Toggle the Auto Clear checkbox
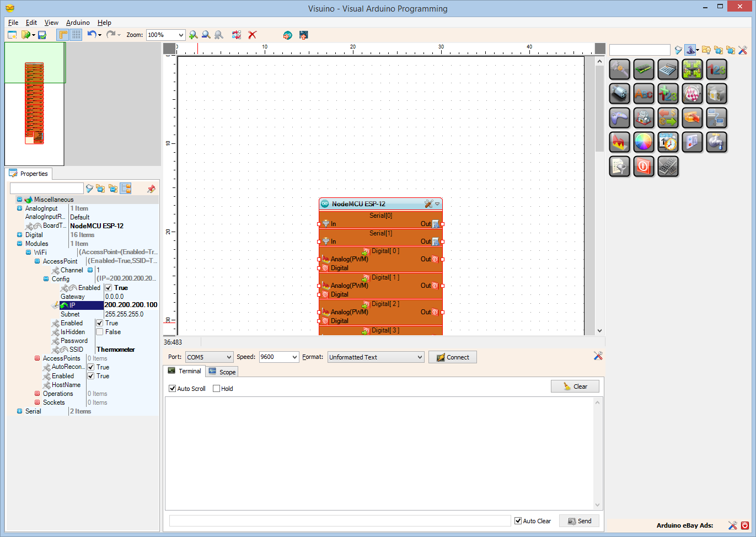756x537 pixels. pos(518,521)
